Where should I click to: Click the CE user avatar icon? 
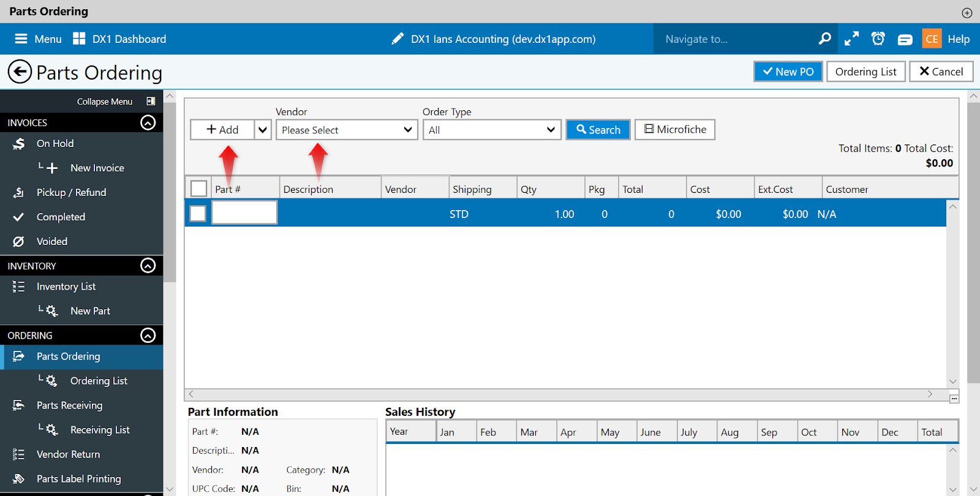coord(932,39)
